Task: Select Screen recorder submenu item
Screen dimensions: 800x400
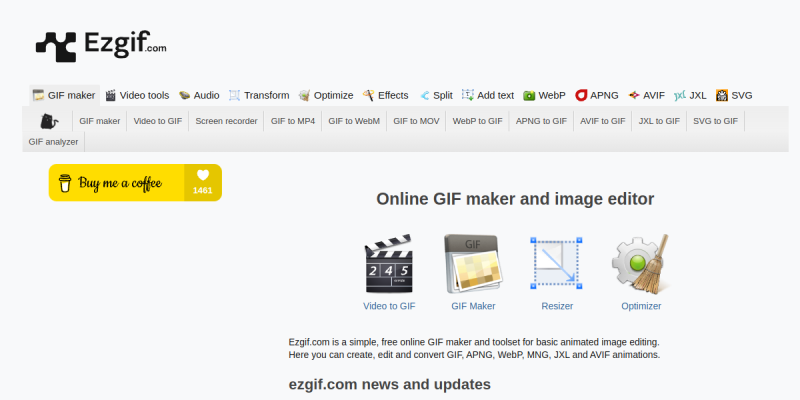Action: pyautogui.click(x=227, y=121)
